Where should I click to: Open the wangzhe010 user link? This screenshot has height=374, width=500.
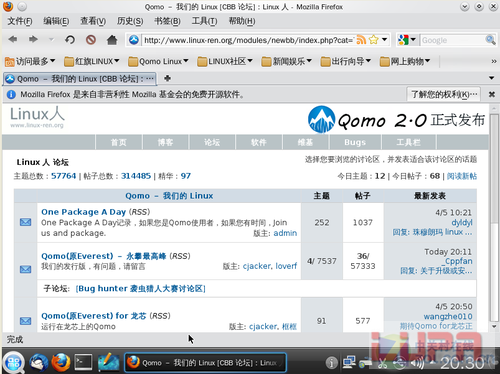point(448,316)
